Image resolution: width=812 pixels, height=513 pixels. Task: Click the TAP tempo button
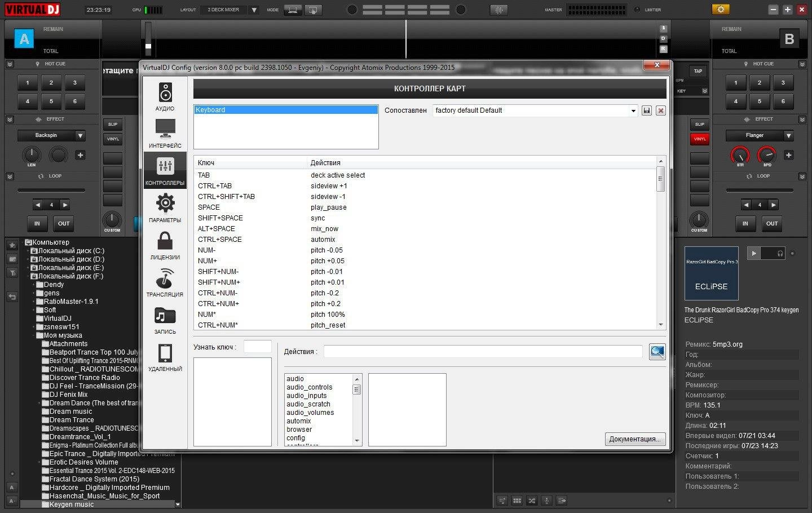698,71
